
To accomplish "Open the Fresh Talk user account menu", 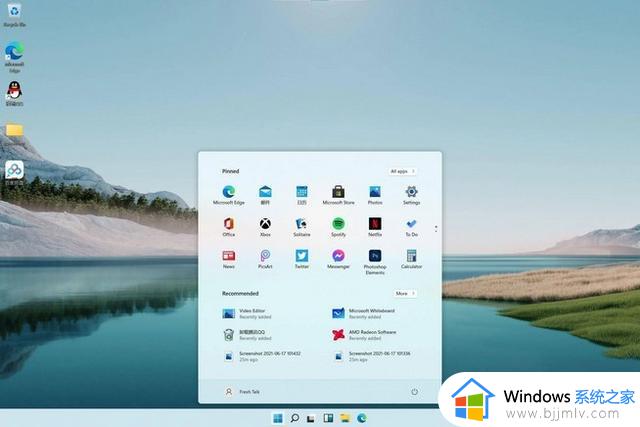I will pos(242,391).
